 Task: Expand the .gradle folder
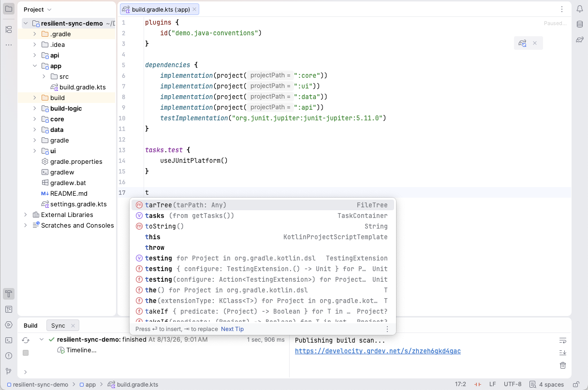35,34
